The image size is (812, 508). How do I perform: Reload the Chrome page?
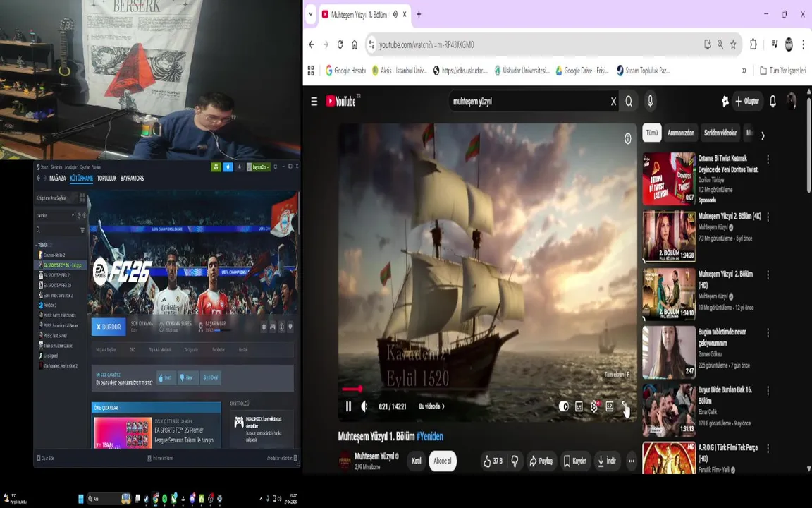click(x=340, y=44)
